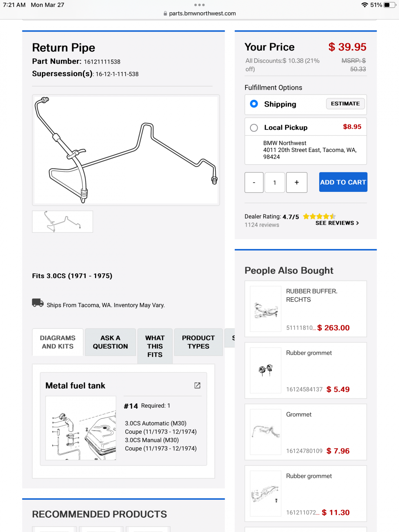Switch to the Ask a Question tab

[110, 342]
